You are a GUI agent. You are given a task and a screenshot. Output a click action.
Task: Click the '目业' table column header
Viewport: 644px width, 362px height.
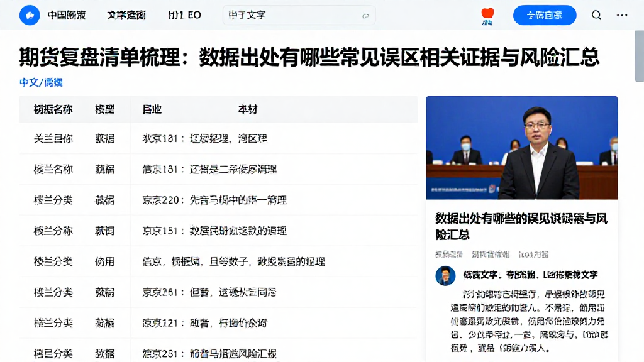(152, 109)
